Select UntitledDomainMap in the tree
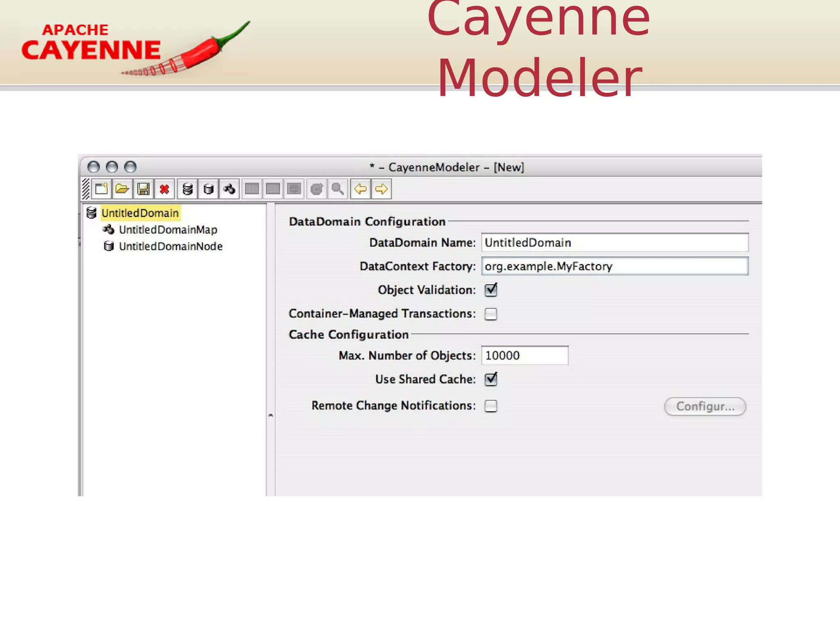The width and height of the screenshot is (840, 630). pyautogui.click(x=168, y=230)
